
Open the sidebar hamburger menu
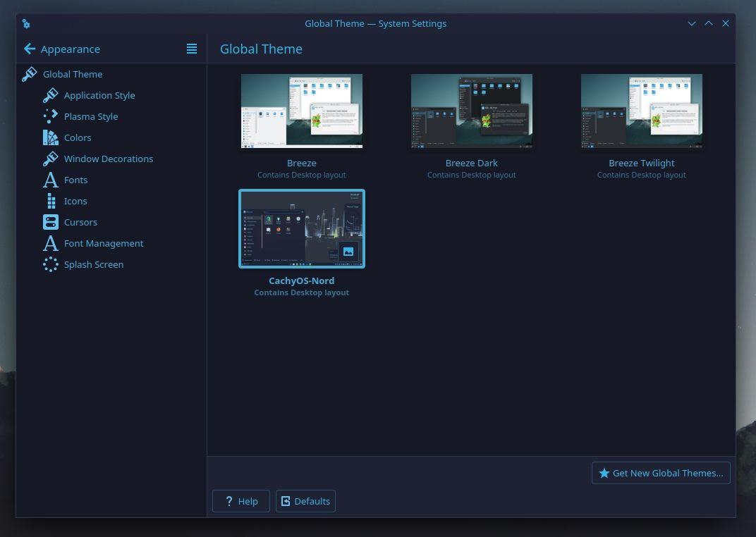coord(192,49)
